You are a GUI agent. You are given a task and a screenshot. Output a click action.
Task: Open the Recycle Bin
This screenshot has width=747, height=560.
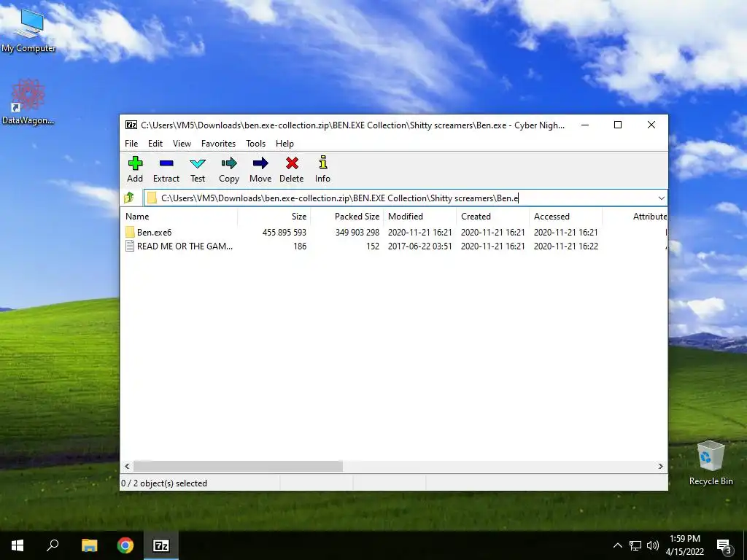711,463
